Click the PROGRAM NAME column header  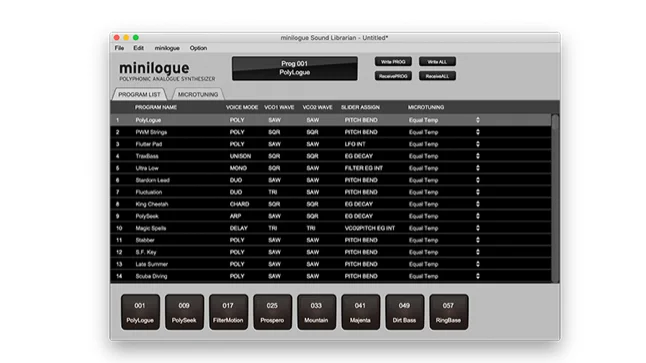pos(156,107)
